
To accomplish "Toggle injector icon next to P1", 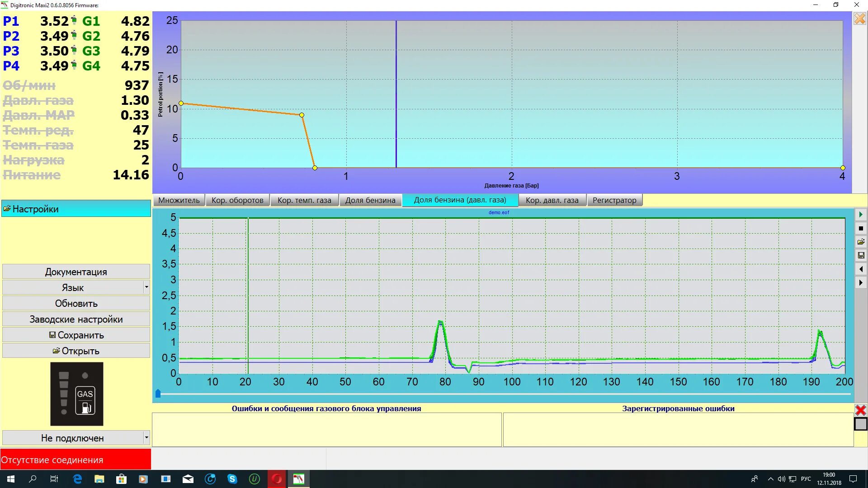I will pyautogui.click(x=74, y=21).
